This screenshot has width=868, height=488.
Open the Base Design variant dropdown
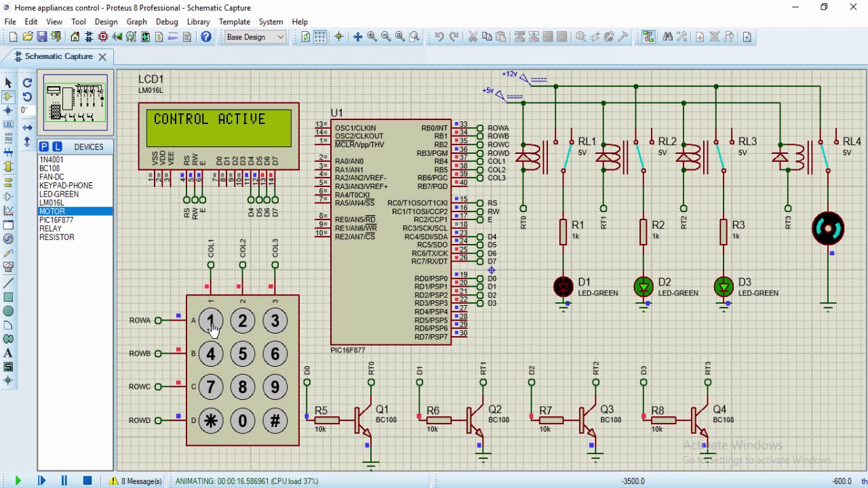[255, 37]
